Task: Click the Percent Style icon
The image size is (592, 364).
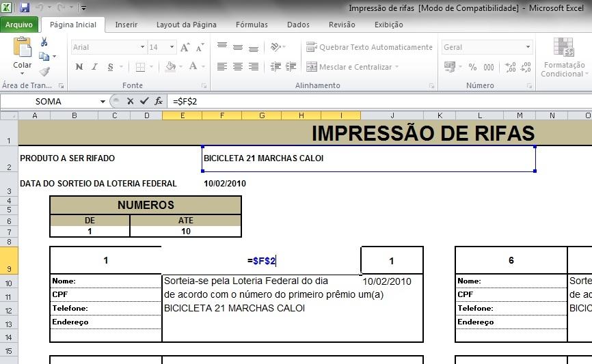Action: coord(472,67)
